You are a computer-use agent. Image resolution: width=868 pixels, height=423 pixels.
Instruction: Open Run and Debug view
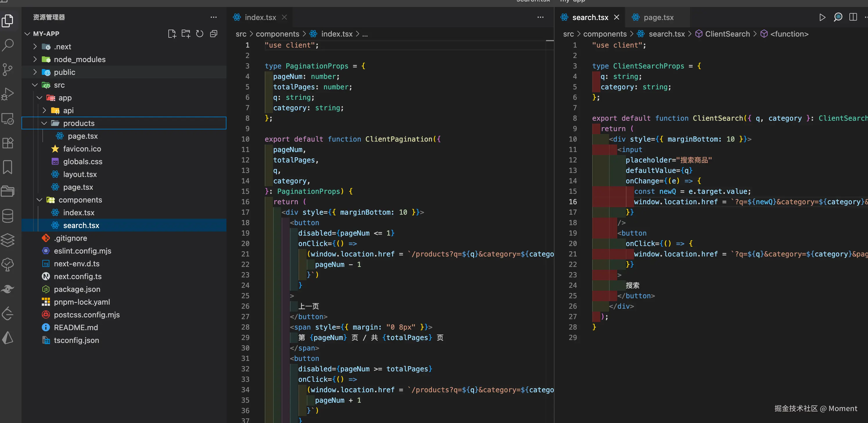coord(8,94)
